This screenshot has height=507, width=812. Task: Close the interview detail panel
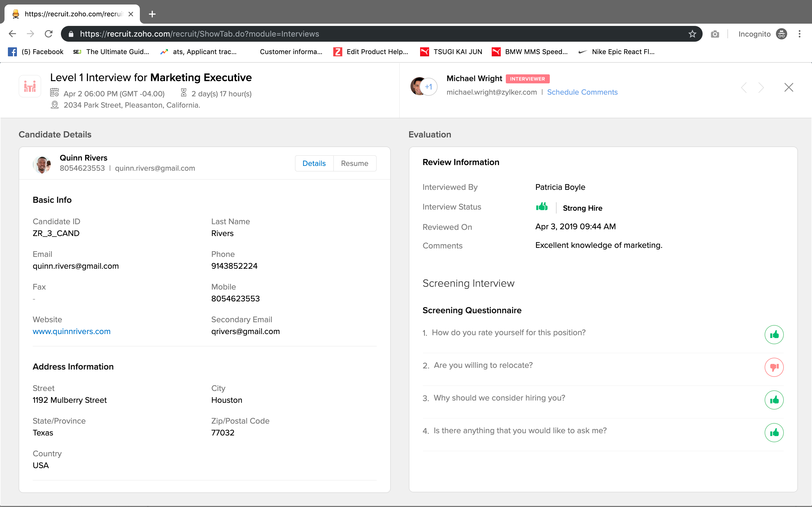(789, 88)
